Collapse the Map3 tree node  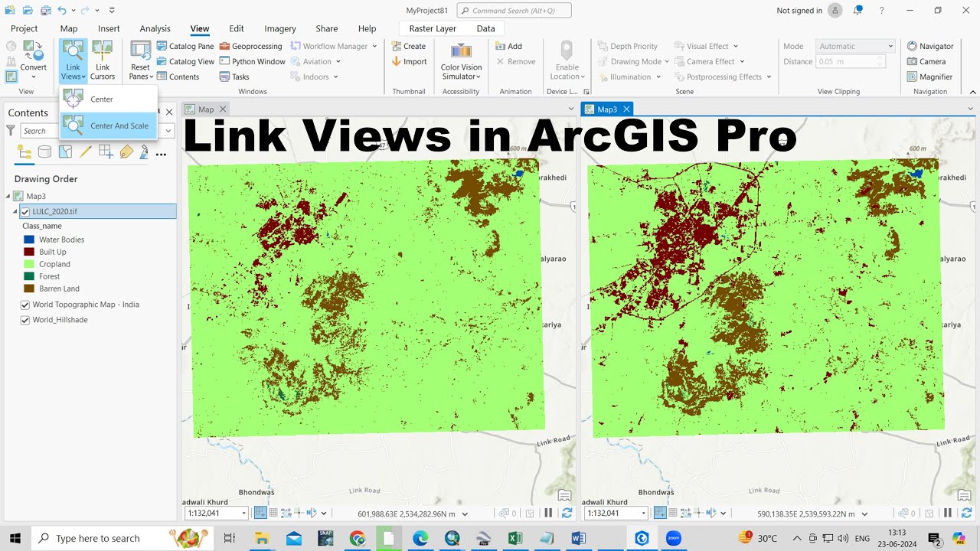8,196
